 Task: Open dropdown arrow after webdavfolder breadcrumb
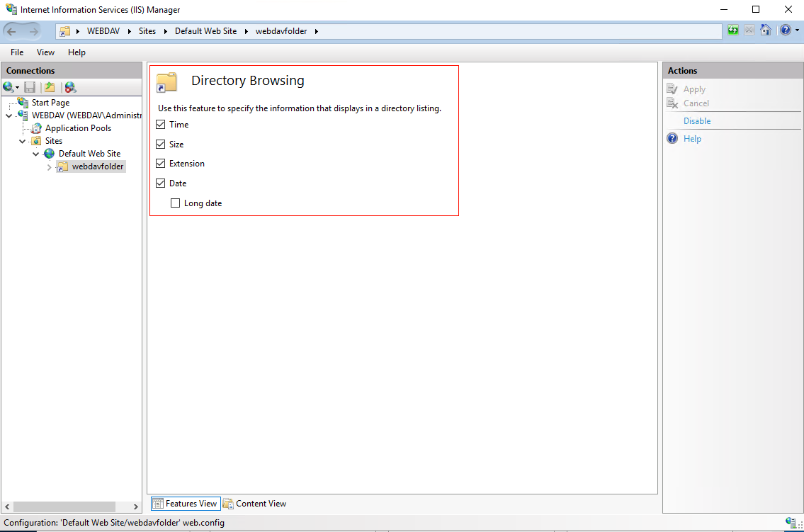tap(317, 31)
